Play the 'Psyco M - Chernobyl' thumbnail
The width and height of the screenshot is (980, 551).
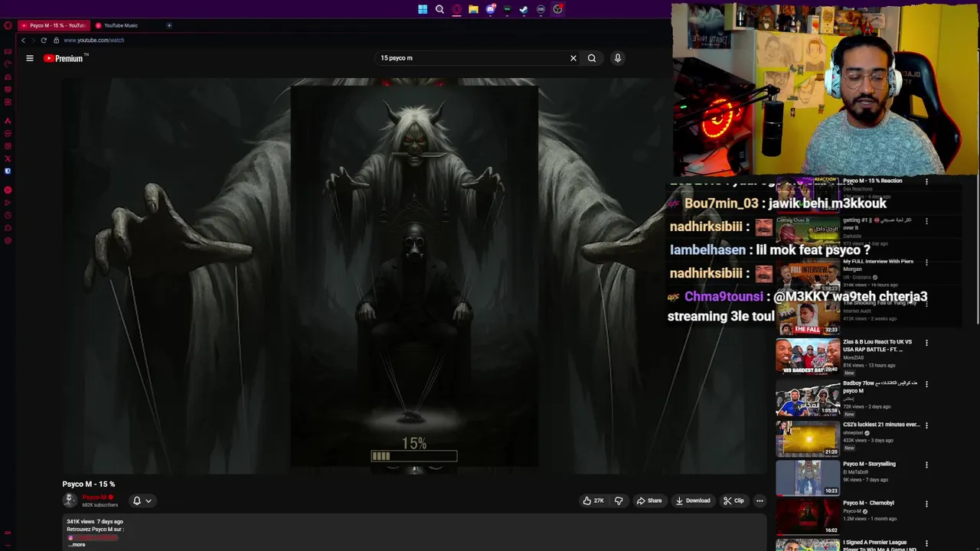(x=808, y=518)
